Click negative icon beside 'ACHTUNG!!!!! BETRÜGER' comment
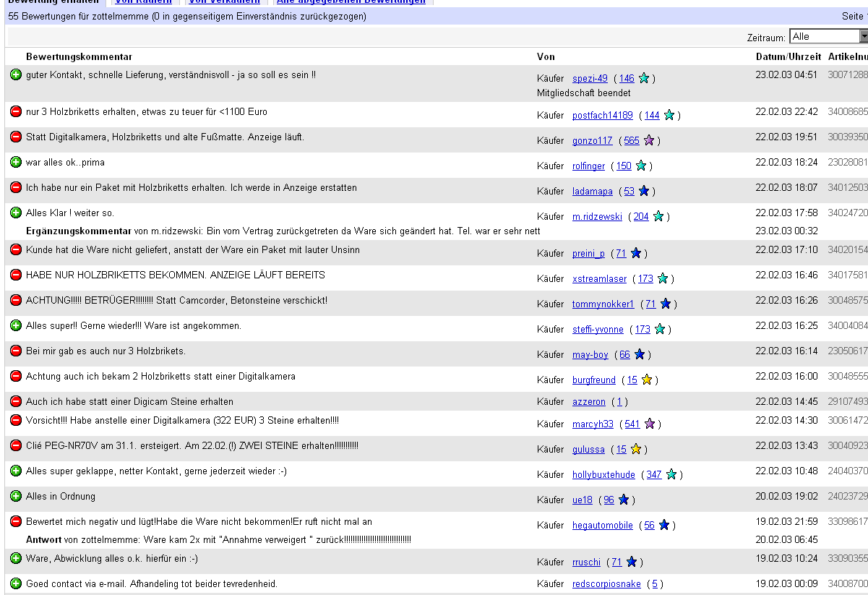Screen dimensions: 868x595 coord(16,300)
